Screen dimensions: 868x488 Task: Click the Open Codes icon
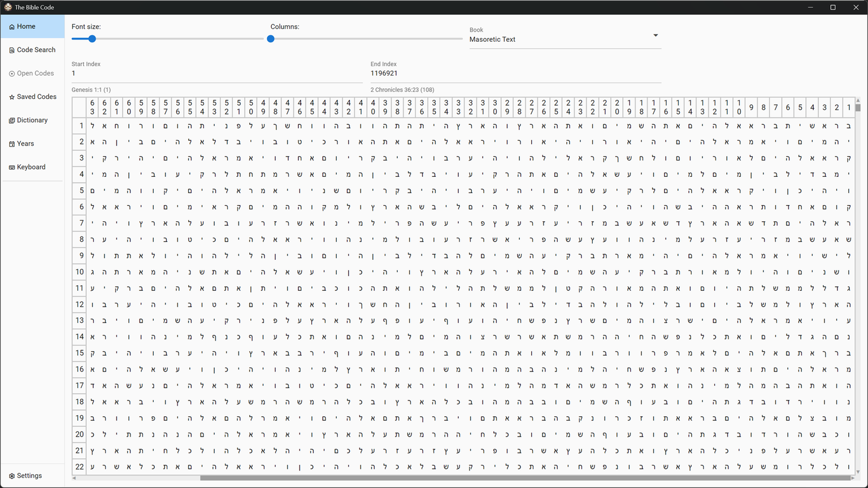tap(12, 74)
